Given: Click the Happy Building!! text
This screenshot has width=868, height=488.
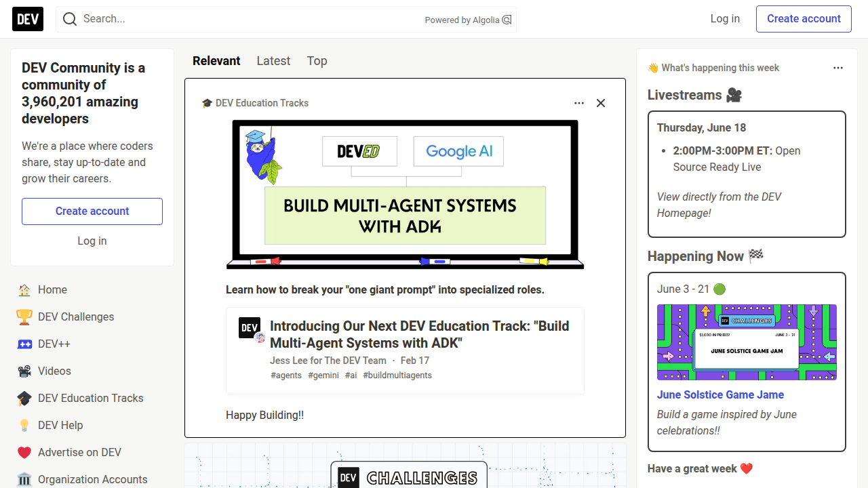Looking at the screenshot, I should [264, 415].
